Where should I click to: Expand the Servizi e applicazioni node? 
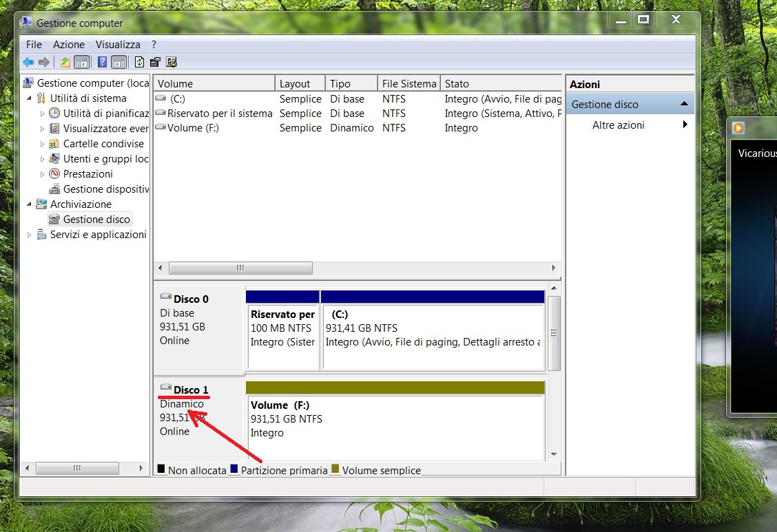coord(29,235)
